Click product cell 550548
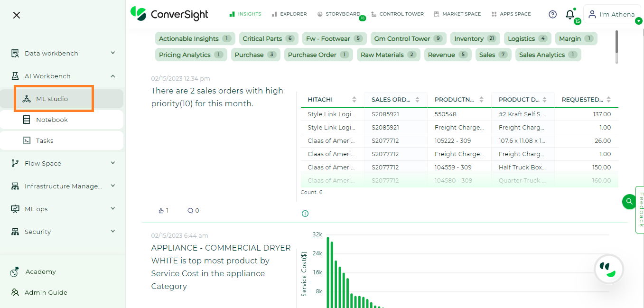The width and height of the screenshot is (644, 308). [445, 114]
